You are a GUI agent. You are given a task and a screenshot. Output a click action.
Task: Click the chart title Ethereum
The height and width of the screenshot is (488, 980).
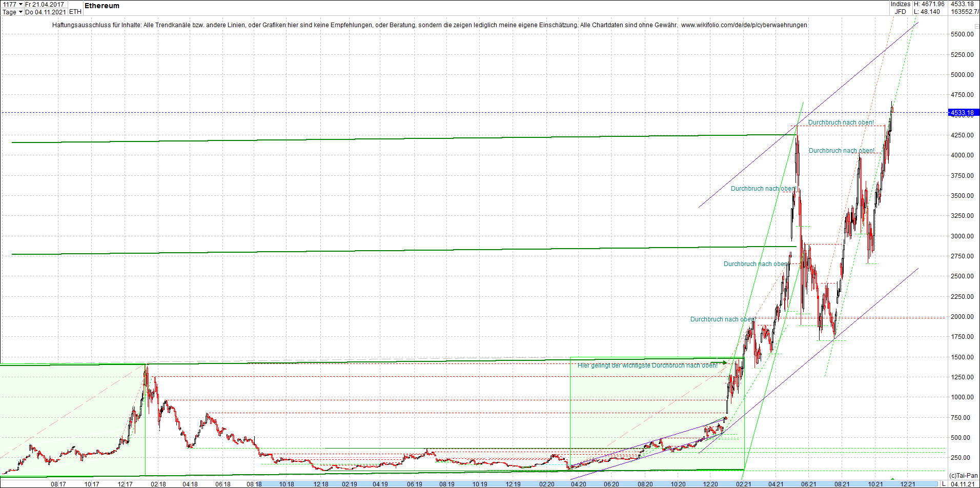pos(102,6)
